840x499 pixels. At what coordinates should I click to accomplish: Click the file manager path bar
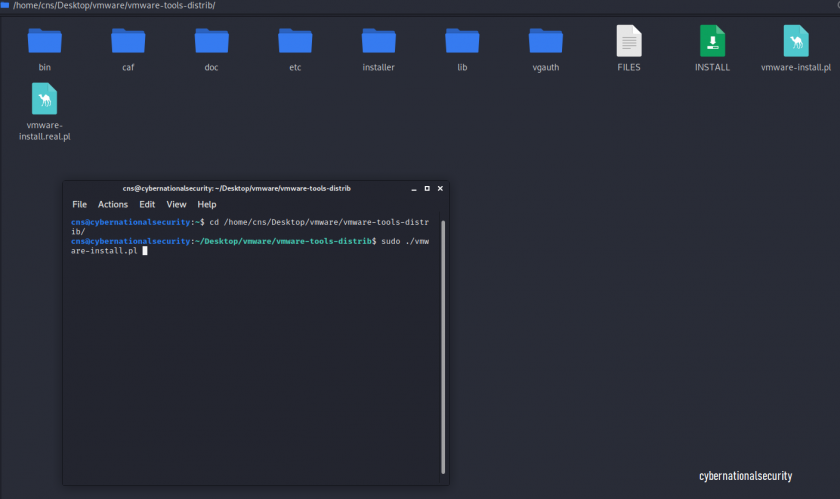(114, 5)
